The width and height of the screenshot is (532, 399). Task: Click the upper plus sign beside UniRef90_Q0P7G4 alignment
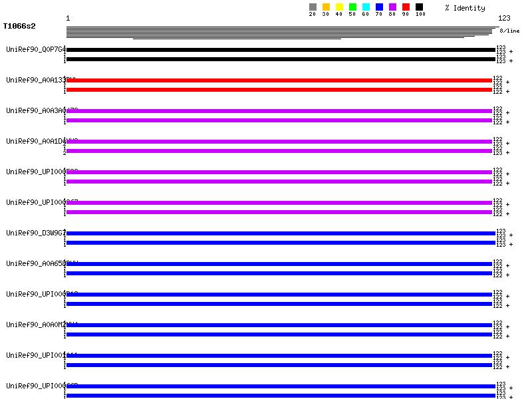tap(511, 51)
